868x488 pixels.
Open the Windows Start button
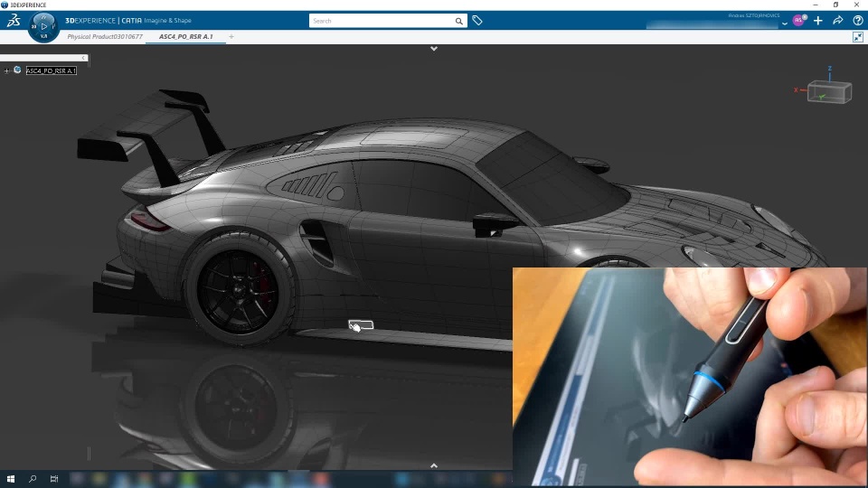11,479
